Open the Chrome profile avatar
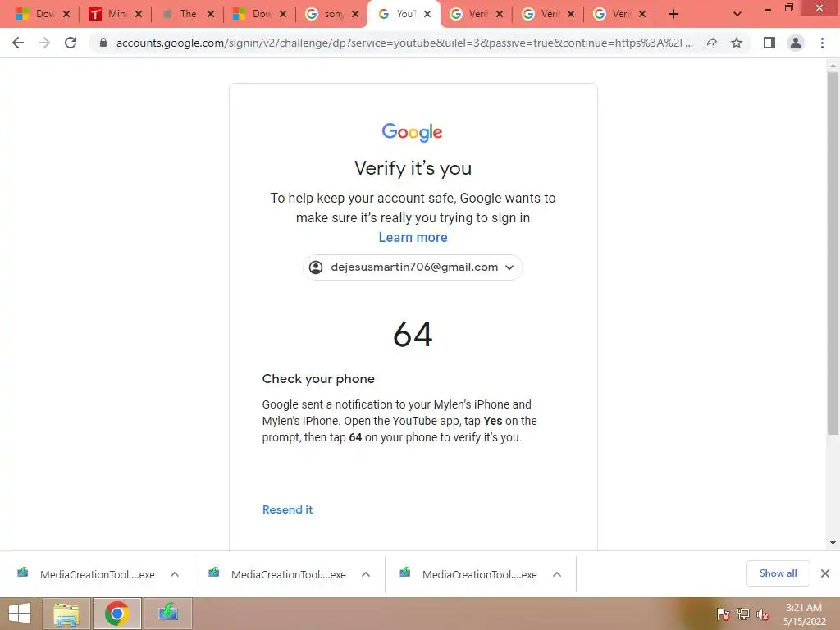Screen dimensions: 840x630 pos(796,43)
